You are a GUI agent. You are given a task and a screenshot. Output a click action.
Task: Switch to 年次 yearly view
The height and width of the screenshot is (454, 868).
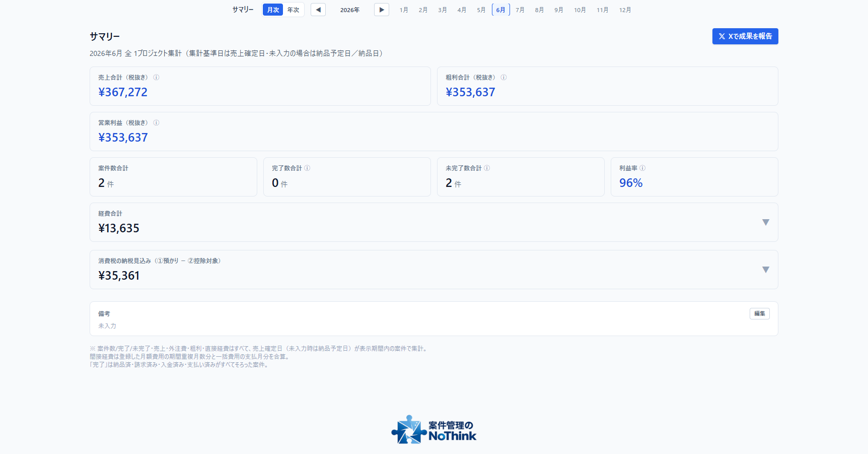point(293,10)
